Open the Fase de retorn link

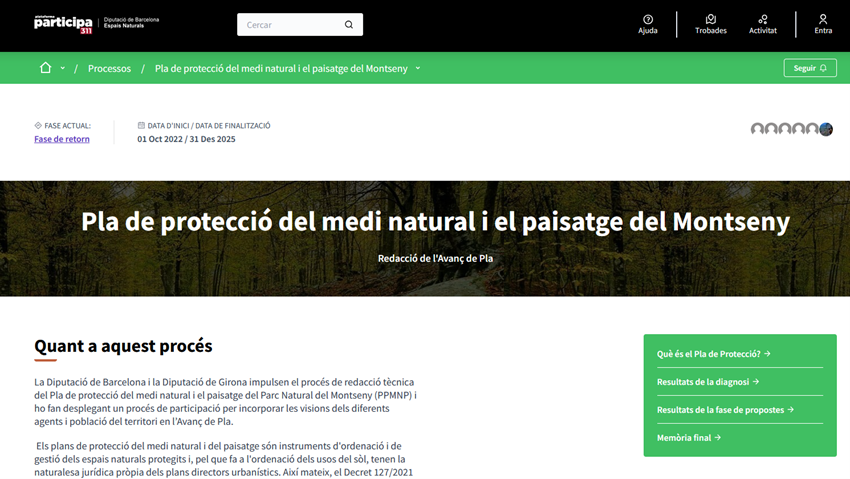coord(62,139)
